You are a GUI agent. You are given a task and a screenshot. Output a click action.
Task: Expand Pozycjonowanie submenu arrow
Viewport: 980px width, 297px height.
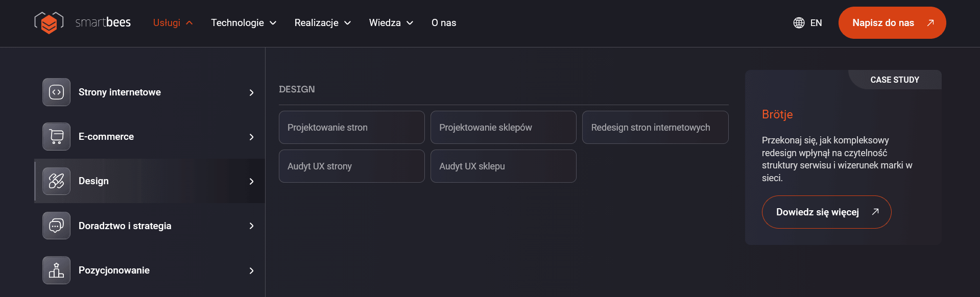pyautogui.click(x=251, y=270)
